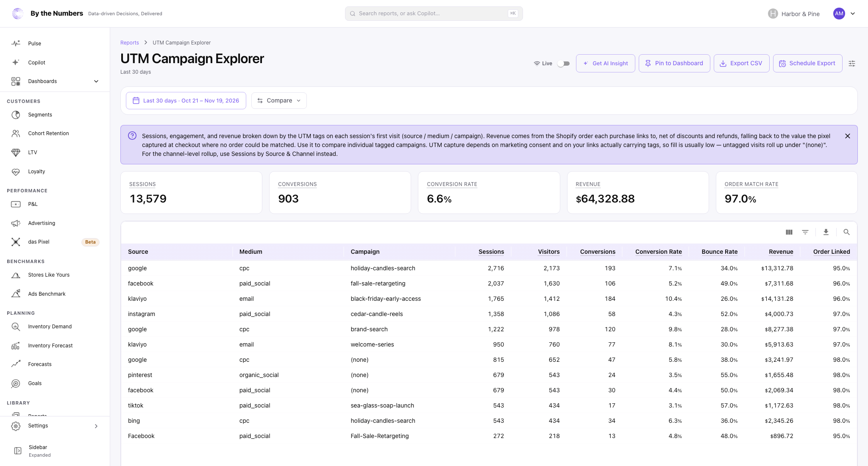Open das Pixel beta page
This screenshot has height=466, width=868.
pos(55,242)
